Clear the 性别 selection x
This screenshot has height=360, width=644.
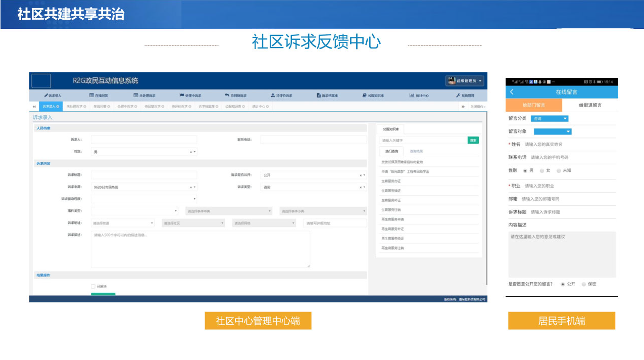click(191, 152)
